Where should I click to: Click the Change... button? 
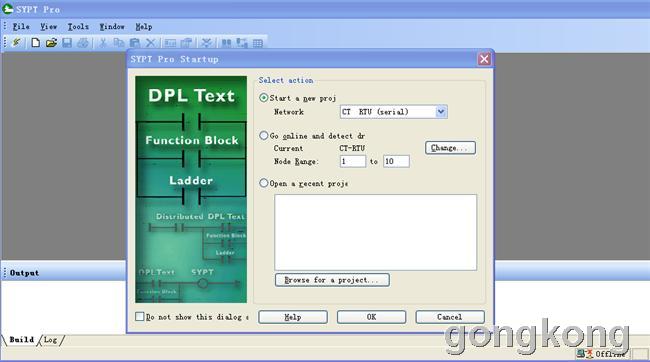[450, 148]
